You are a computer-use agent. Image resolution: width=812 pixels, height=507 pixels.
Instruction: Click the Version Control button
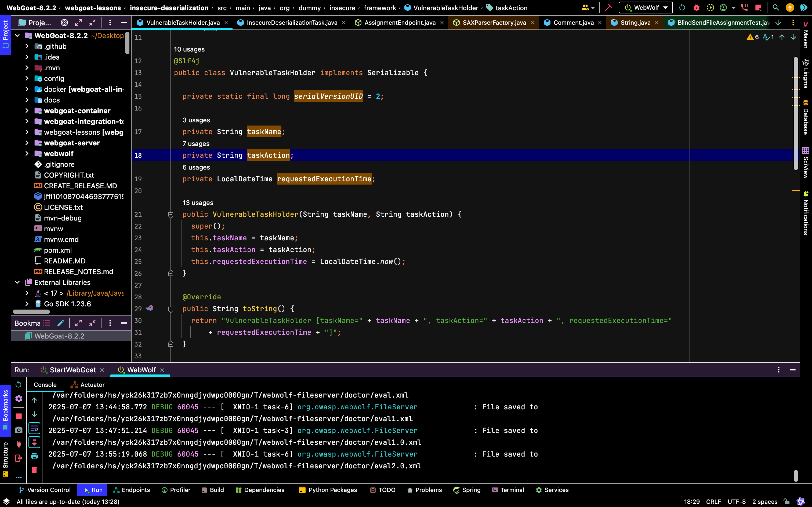point(45,490)
